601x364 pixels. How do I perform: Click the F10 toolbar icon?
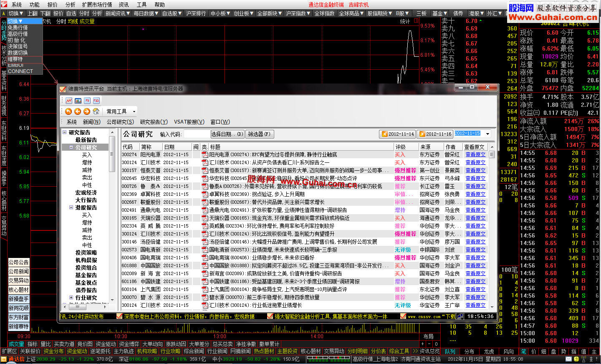coord(96,101)
